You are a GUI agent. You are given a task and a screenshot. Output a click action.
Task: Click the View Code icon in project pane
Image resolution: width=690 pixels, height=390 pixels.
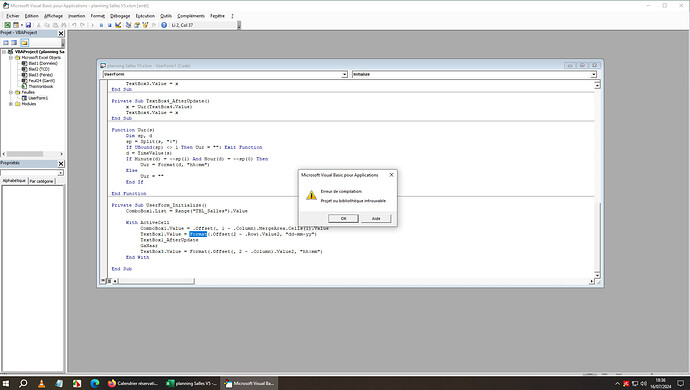(6, 43)
